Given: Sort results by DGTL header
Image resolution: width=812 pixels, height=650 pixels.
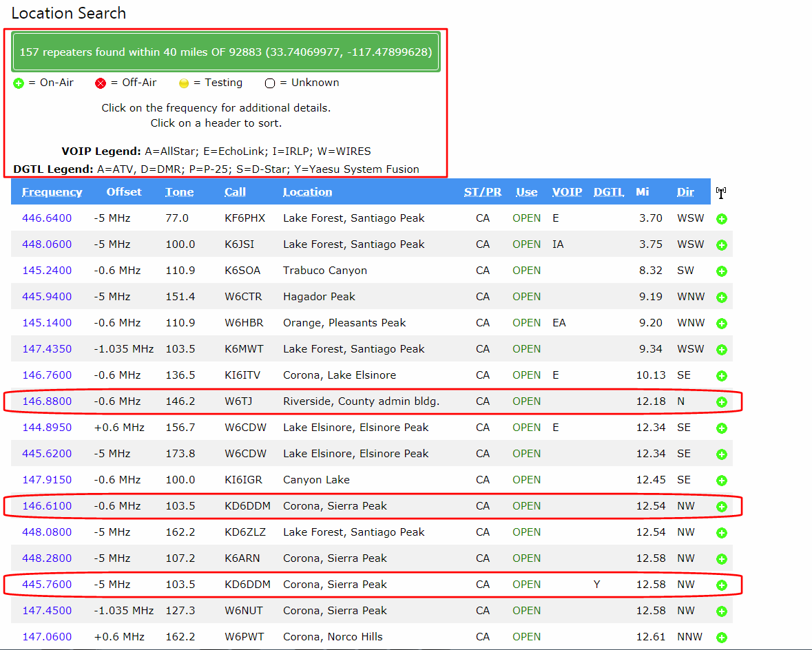Looking at the screenshot, I should pyautogui.click(x=609, y=192).
